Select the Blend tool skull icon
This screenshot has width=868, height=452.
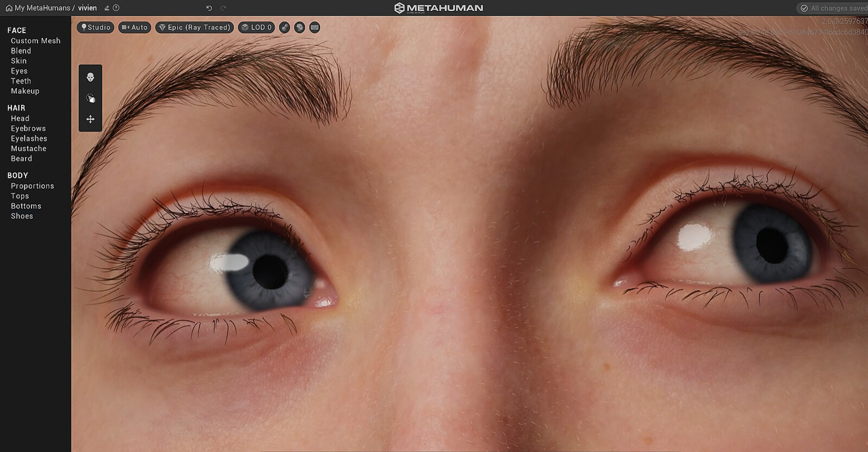[x=91, y=78]
